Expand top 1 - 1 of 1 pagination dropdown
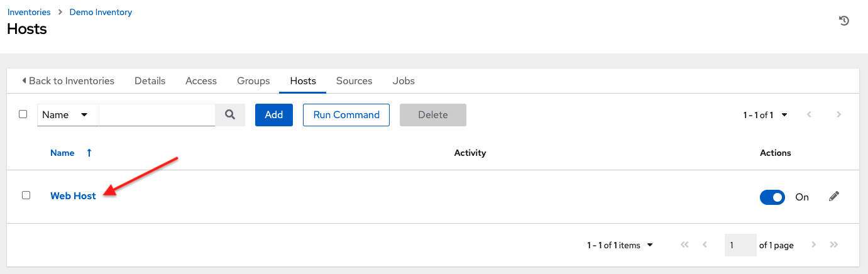 pos(766,115)
